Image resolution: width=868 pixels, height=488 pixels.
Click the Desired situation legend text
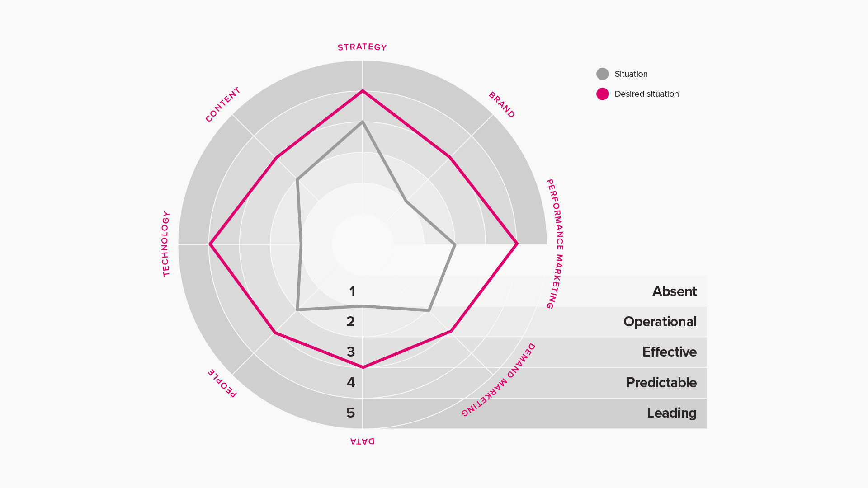[646, 94]
